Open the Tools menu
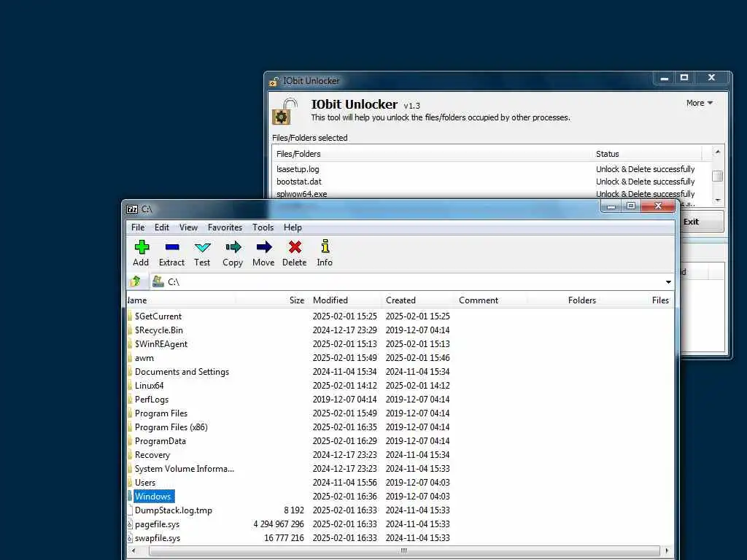The height and width of the screenshot is (560, 747). coord(263,227)
